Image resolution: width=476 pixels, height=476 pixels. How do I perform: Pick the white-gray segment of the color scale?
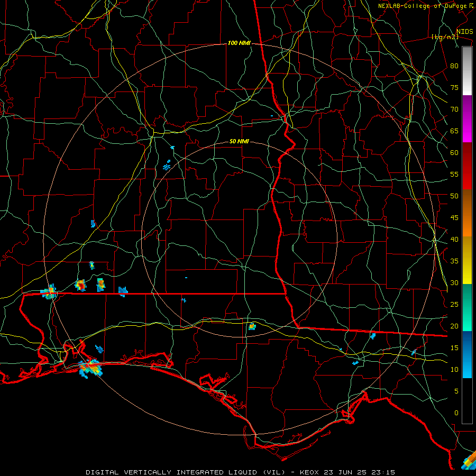point(467,71)
